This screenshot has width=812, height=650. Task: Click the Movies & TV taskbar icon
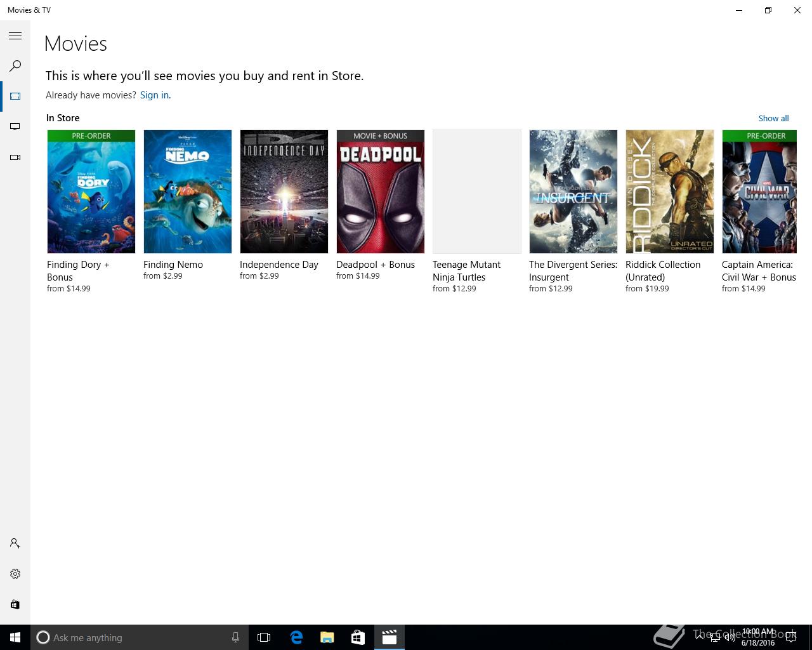(389, 637)
